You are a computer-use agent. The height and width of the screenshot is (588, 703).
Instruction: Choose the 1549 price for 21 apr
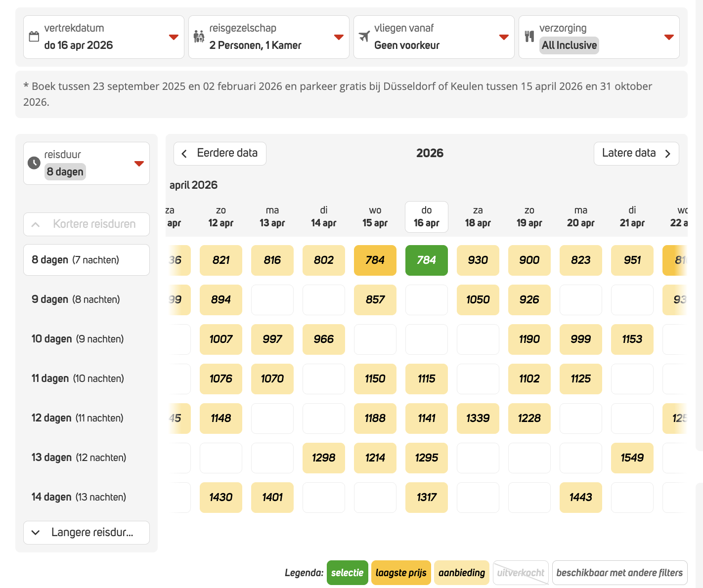pyautogui.click(x=632, y=458)
